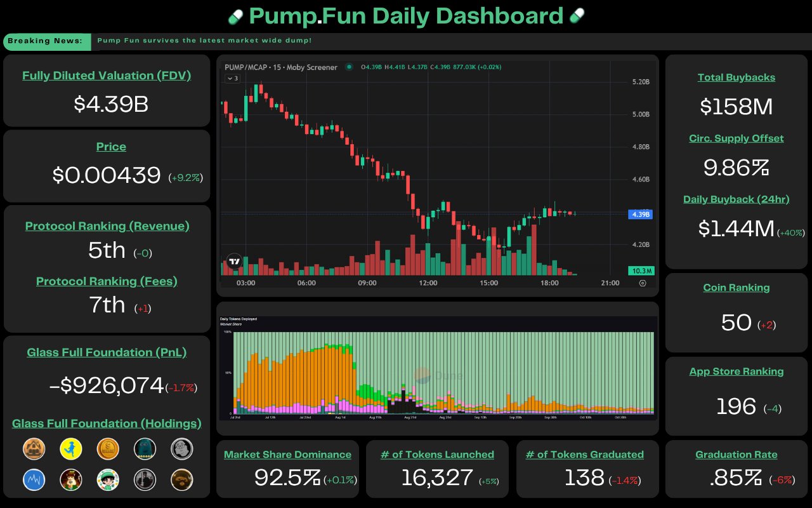The width and height of the screenshot is (812, 508).
Task: Click the 138 tokens graduated value
Action: (x=585, y=478)
